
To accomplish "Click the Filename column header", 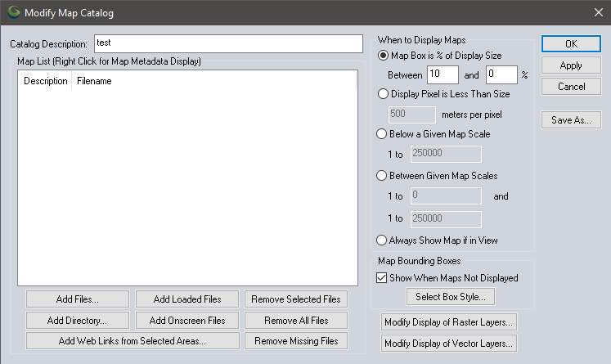I will (94, 81).
